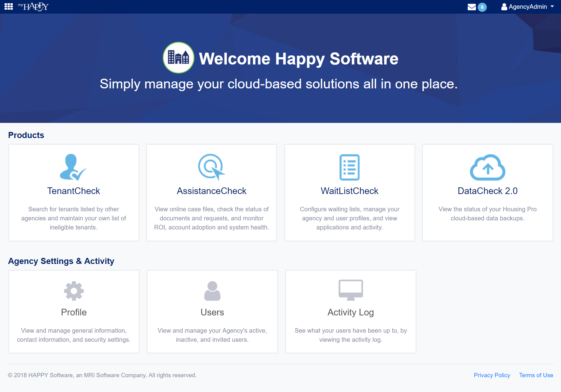The height and width of the screenshot is (392, 561).
Task: Open the WaitListCheck product title
Action: (350, 191)
